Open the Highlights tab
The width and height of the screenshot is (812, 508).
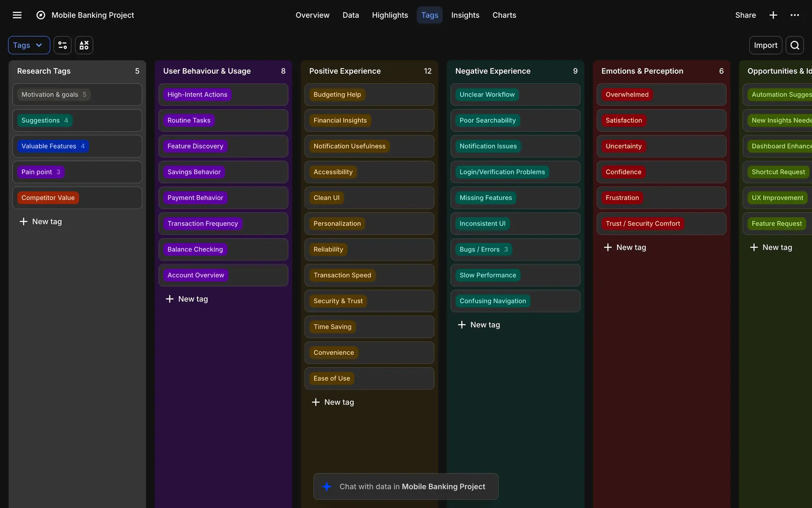[x=390, y=15]
